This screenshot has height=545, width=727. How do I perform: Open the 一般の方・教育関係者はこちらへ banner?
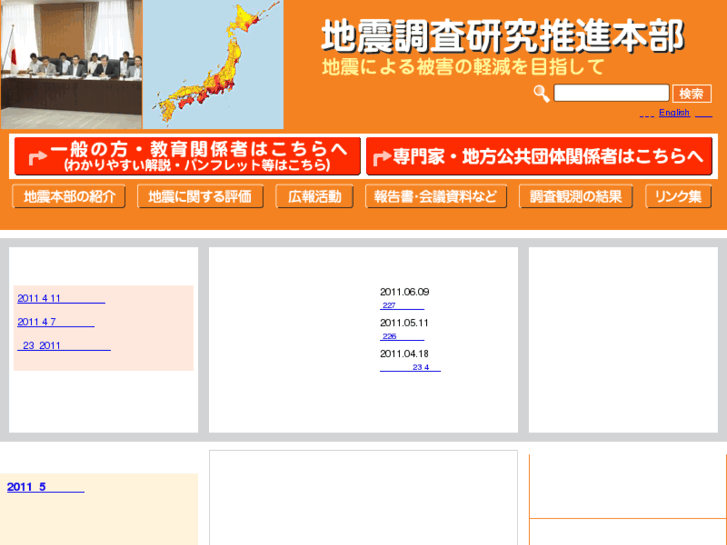click(x=187, y=156)
